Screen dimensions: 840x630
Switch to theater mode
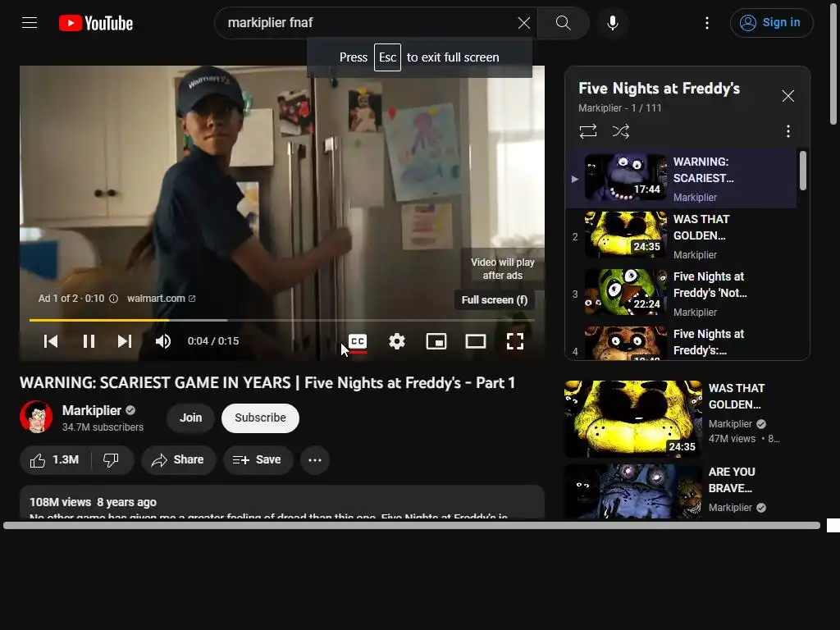tap(475, 341)
